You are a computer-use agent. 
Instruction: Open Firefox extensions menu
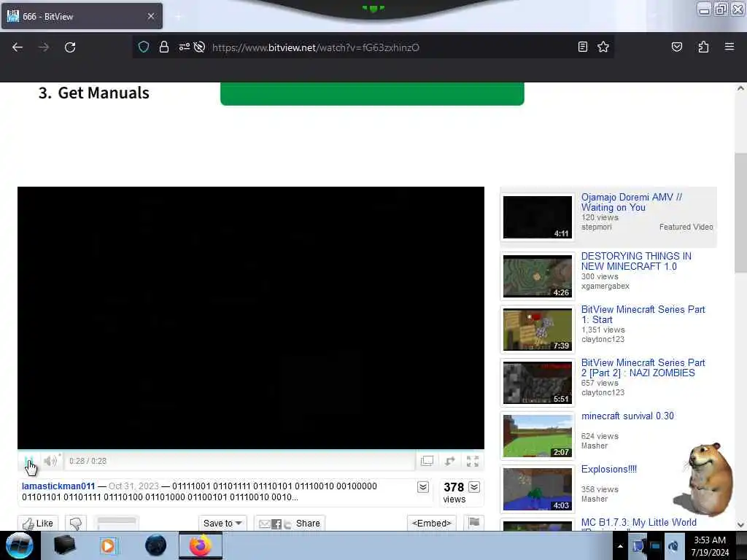(703, 47)
